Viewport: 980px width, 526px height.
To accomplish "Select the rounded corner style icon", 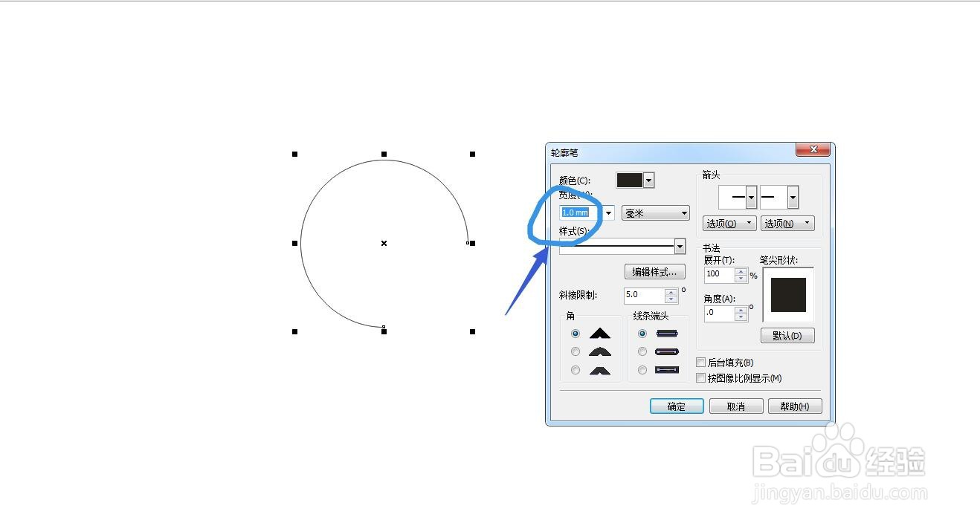I will click(x=599, y=351).
